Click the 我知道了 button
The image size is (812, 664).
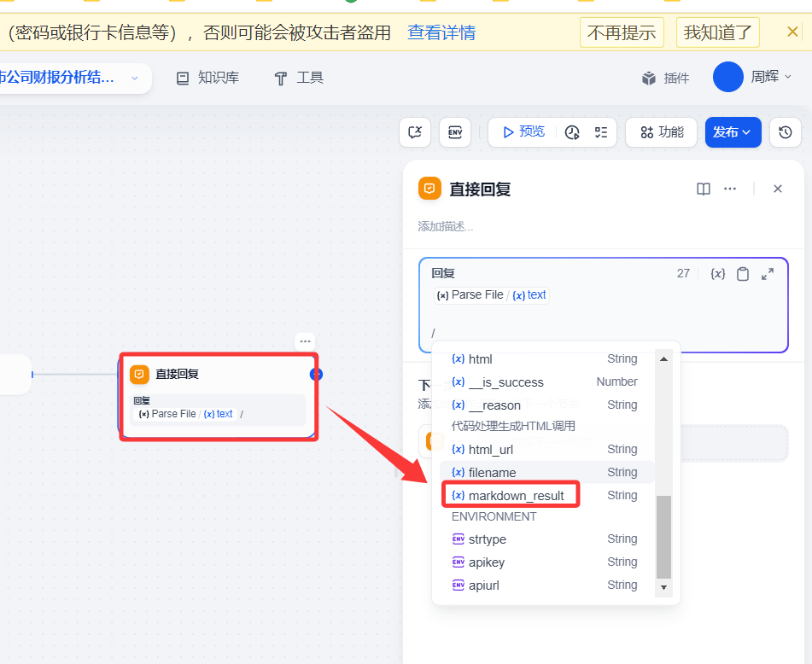[718, 32]
